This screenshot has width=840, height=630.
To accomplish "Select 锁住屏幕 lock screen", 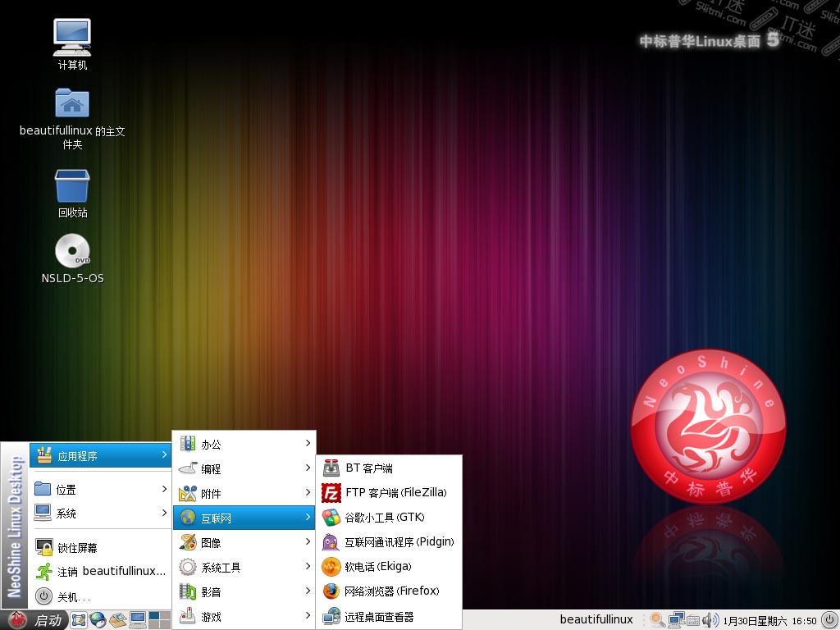I will [101, 547].
